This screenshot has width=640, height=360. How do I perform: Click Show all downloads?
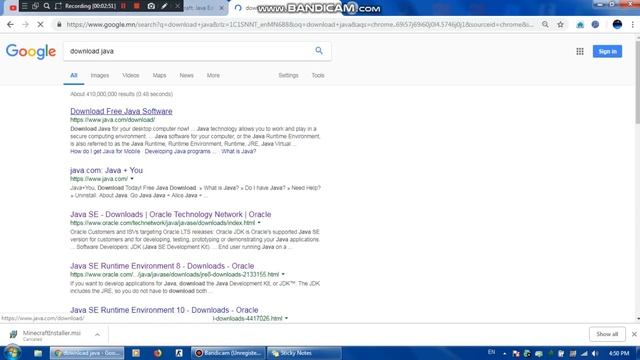click(x=607, y=334)
